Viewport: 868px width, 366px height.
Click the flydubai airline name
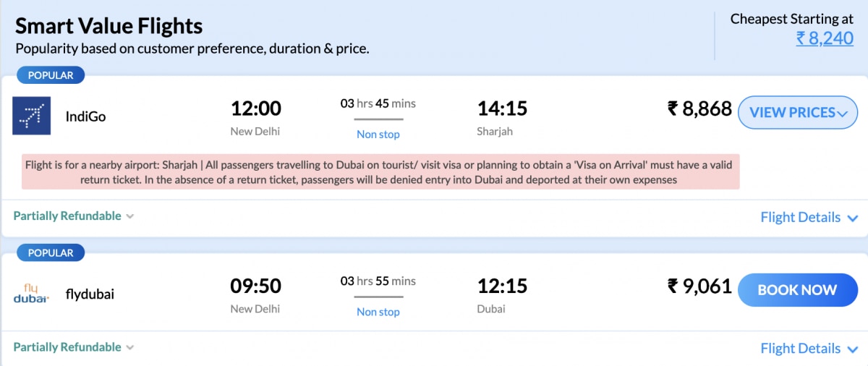(90, 294)
